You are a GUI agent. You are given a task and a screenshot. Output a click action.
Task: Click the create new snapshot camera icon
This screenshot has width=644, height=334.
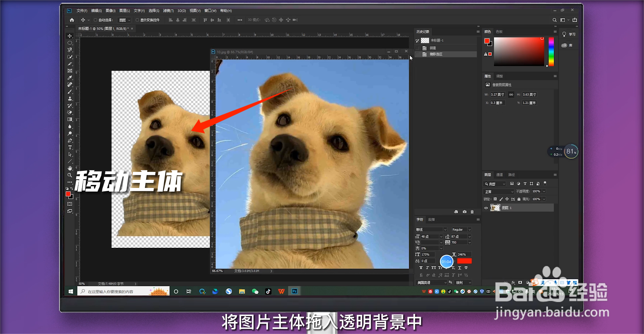tap(464, 212)
